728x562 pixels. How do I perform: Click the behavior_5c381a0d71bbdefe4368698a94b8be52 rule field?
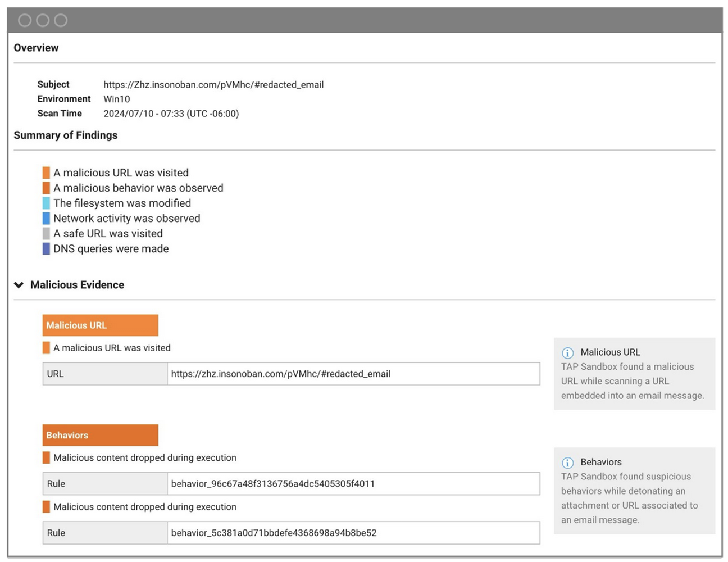pos(354,533)
